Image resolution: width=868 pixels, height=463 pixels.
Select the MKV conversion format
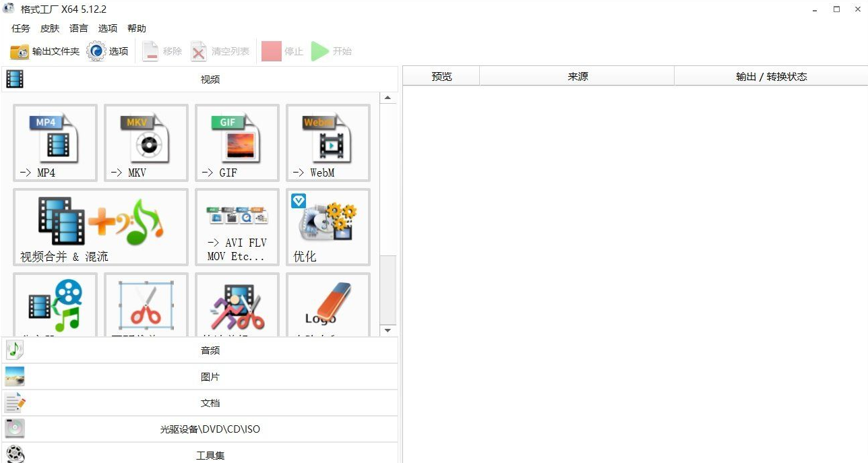[x=146, y=143]
